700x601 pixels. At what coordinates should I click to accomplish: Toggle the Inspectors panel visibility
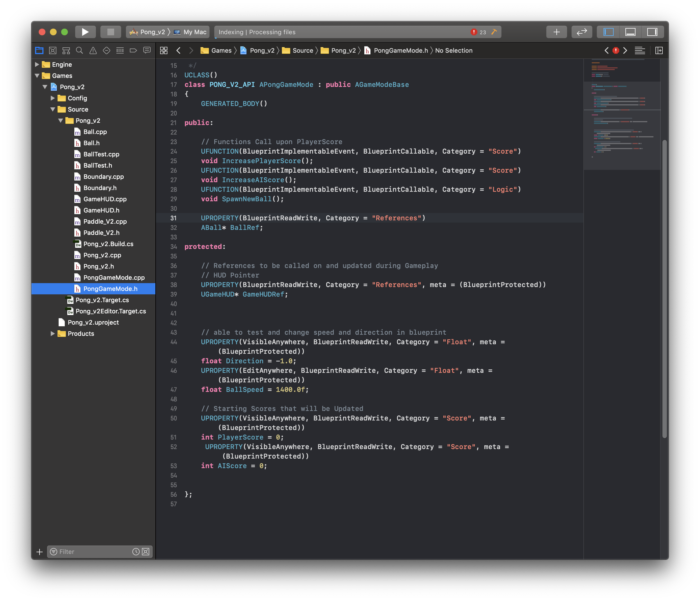(x=652, y=32)
